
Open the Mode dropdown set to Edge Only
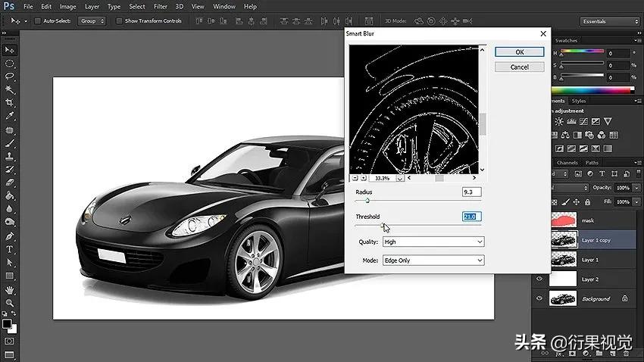tap(433, 260)
